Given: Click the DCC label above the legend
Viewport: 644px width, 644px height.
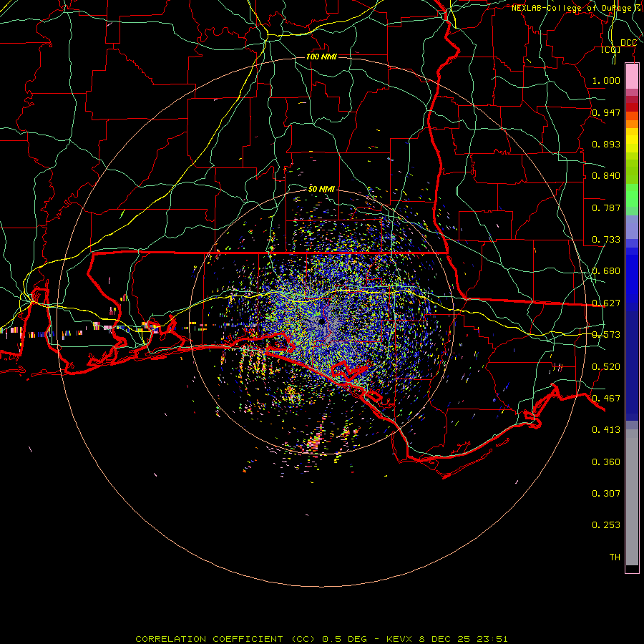Looking at the screenshot, I should (628, 43).
